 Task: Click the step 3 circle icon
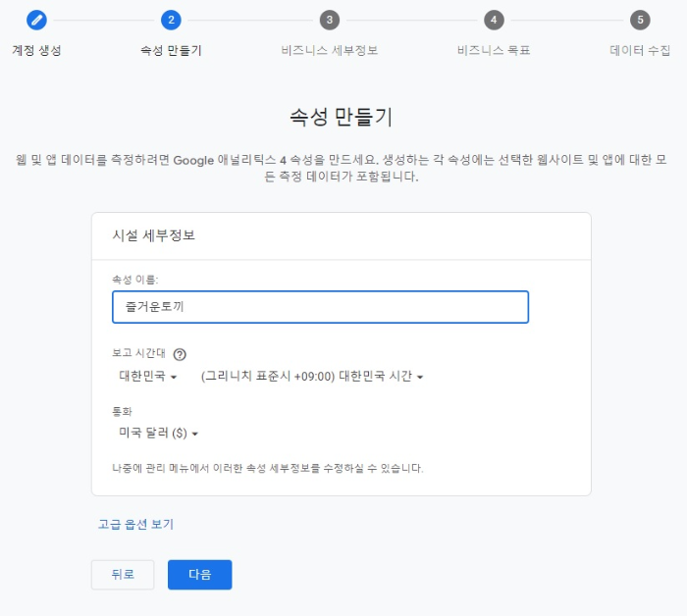(x=330, y=21)
